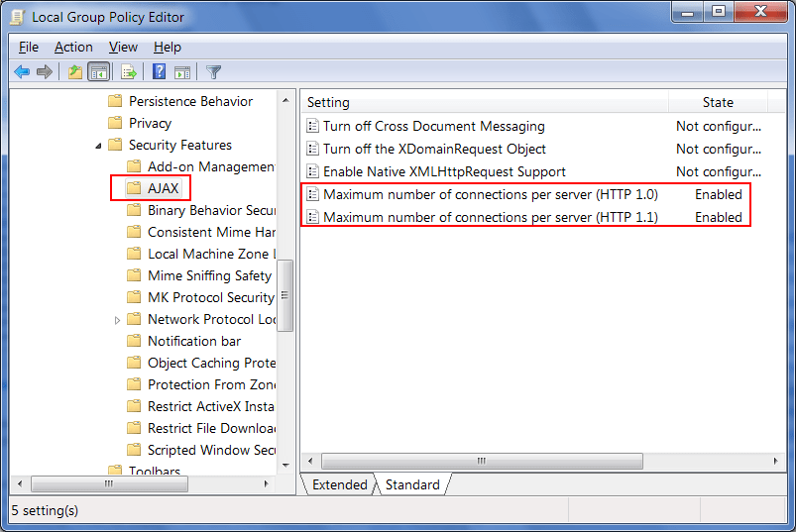This screenshot has height=532, width=796.
Task: Select Protection From Zone Elevation tree item
Action: coord(211,384)
